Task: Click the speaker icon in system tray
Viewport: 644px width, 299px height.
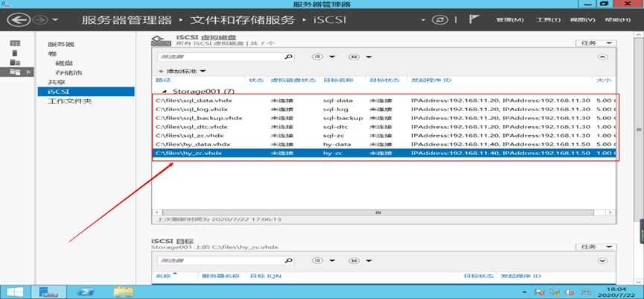Action: (x=570, y=292)
